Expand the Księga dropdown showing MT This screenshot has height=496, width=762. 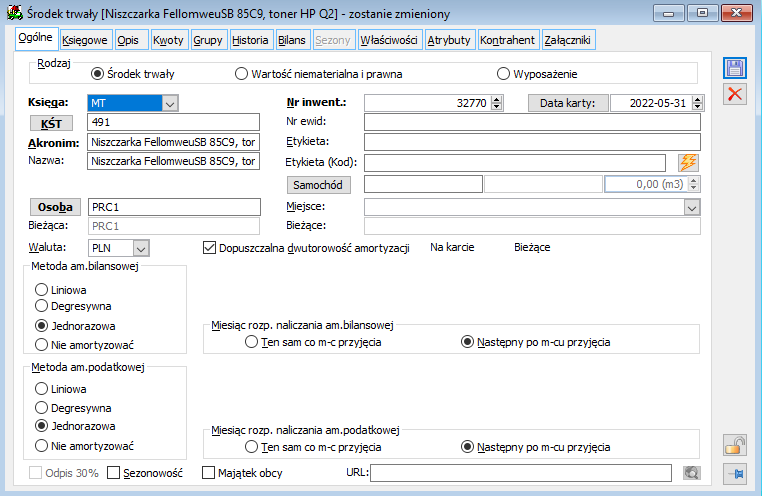pos(170,103)
